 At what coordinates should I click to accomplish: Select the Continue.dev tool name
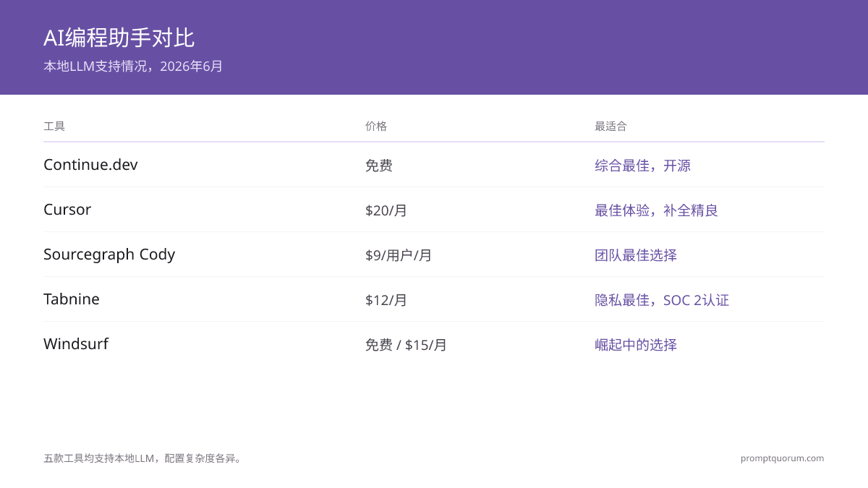click(x=90, y=165)
